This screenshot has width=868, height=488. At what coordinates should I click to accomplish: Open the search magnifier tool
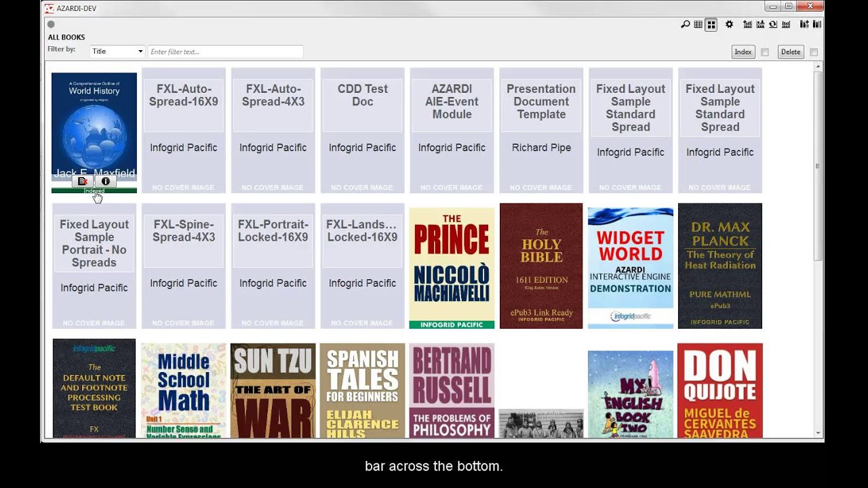tap(686, 24)
